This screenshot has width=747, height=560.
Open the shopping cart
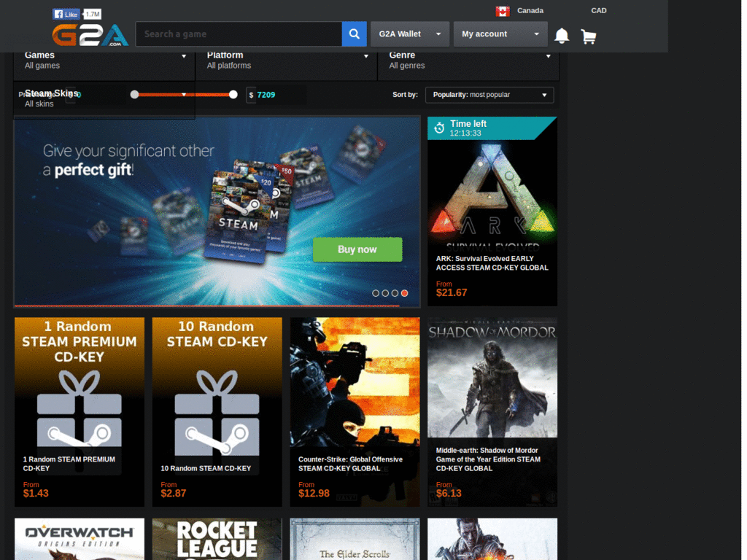[x=589, y=36]
